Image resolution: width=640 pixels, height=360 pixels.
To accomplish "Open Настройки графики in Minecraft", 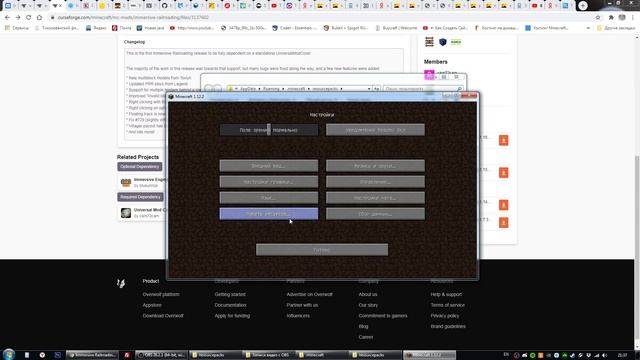I will click(269, 182).
